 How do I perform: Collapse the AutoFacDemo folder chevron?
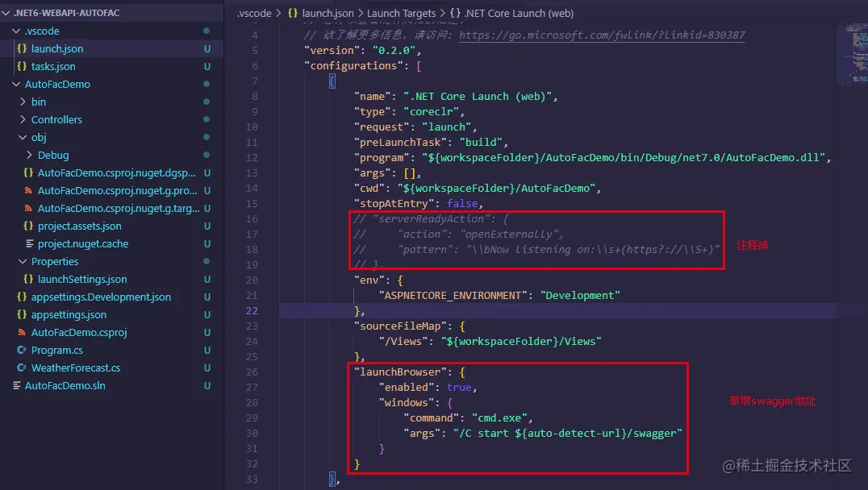(16, 84)
